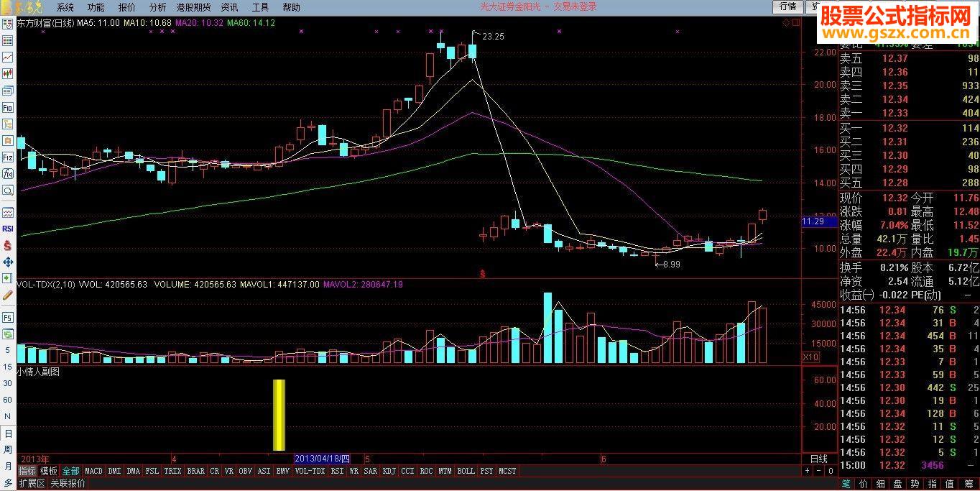Click the candlestick chart icon in left sidebar
Screen dimensions: 980x491
(x=8, y=73)
